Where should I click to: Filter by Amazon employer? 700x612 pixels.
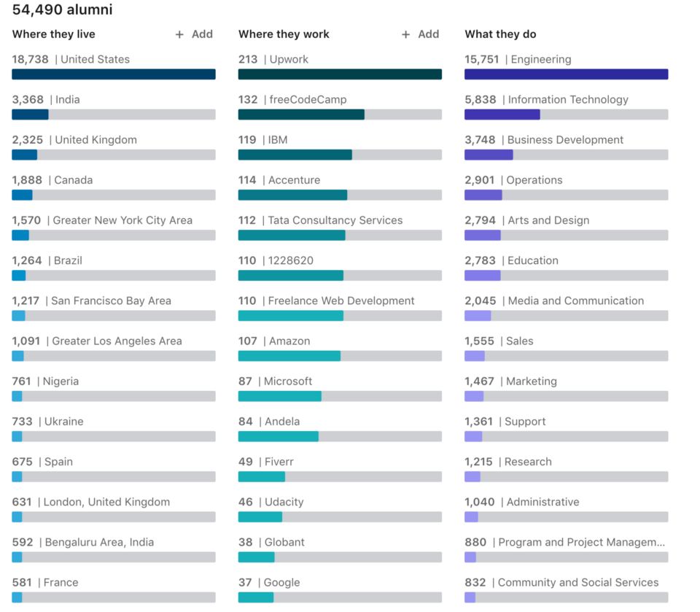pos(339,355)
